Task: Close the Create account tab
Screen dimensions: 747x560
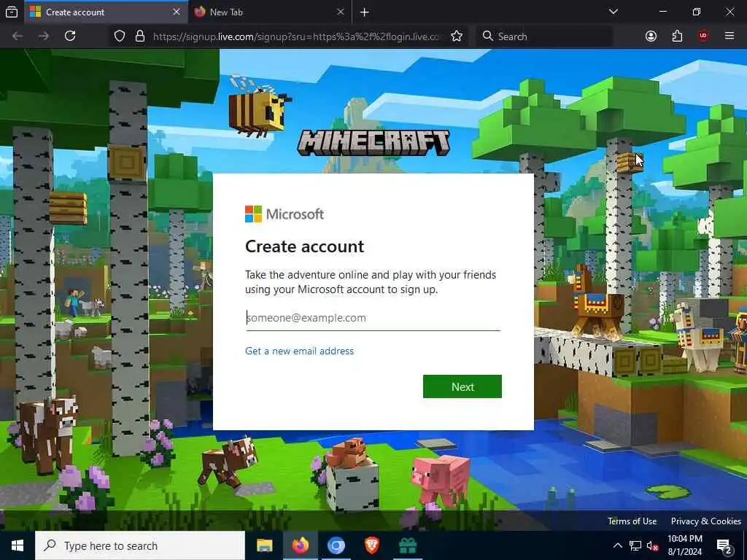Action: (177, 12)
